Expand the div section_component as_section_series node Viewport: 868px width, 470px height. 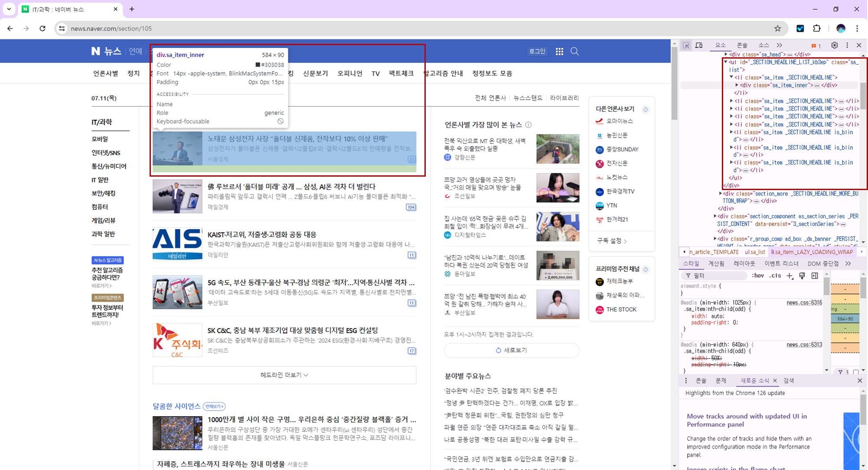click(715, 216)
